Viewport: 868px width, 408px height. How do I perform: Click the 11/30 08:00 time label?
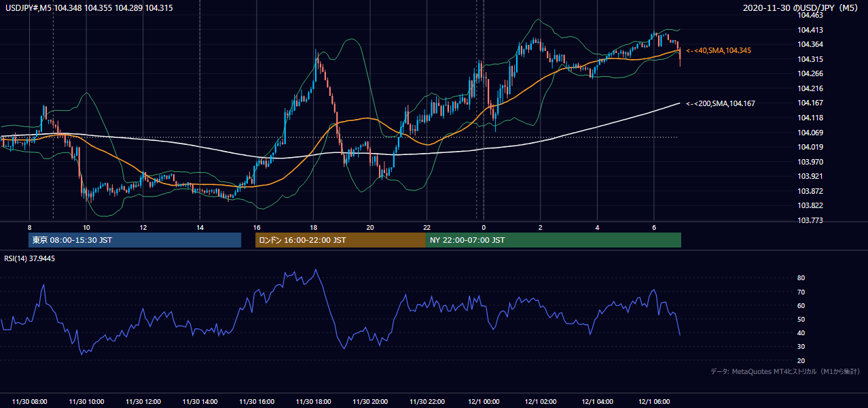pos(29,402)
